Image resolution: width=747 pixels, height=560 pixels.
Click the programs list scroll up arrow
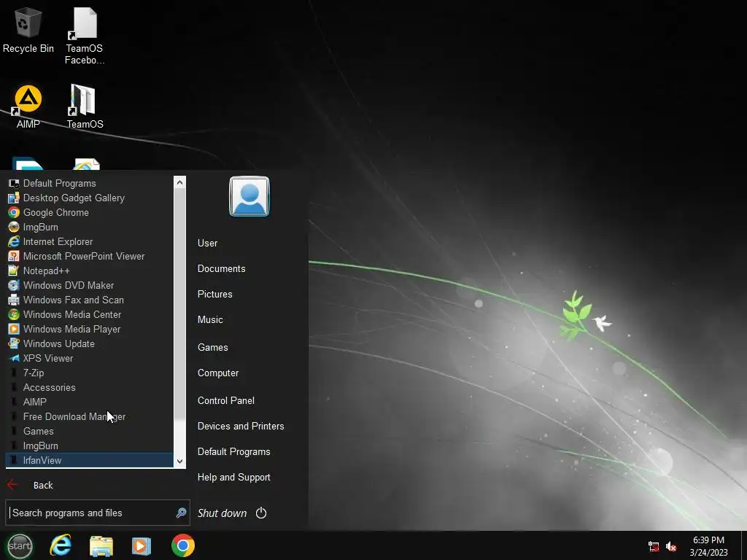click(x=179, y=182)
